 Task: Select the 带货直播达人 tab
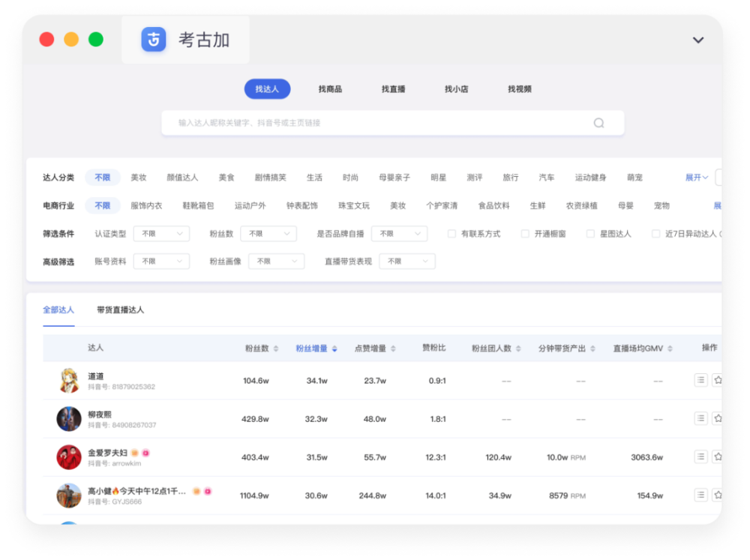point(121,310)
